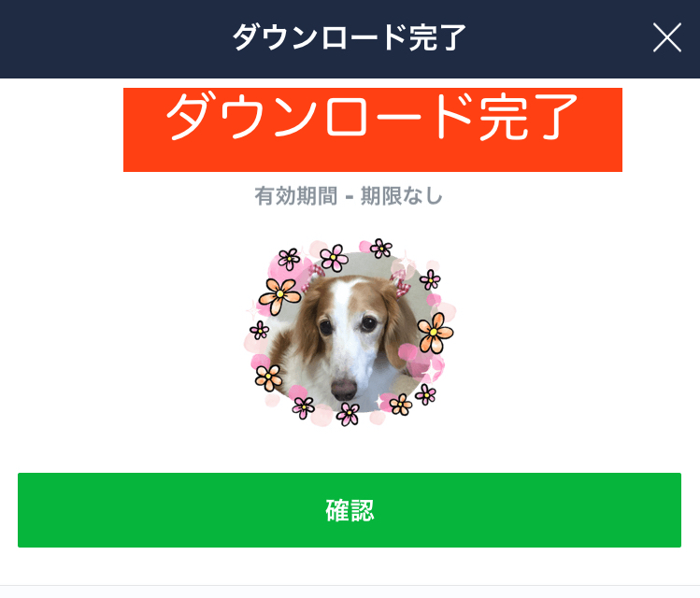Click the white ダウンロード完了 header title

350,37
